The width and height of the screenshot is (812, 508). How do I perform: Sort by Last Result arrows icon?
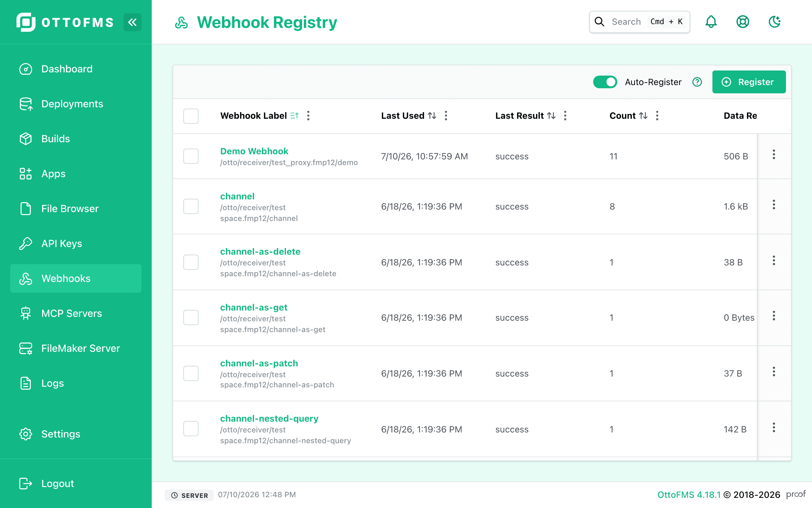(x=551, y=116)
